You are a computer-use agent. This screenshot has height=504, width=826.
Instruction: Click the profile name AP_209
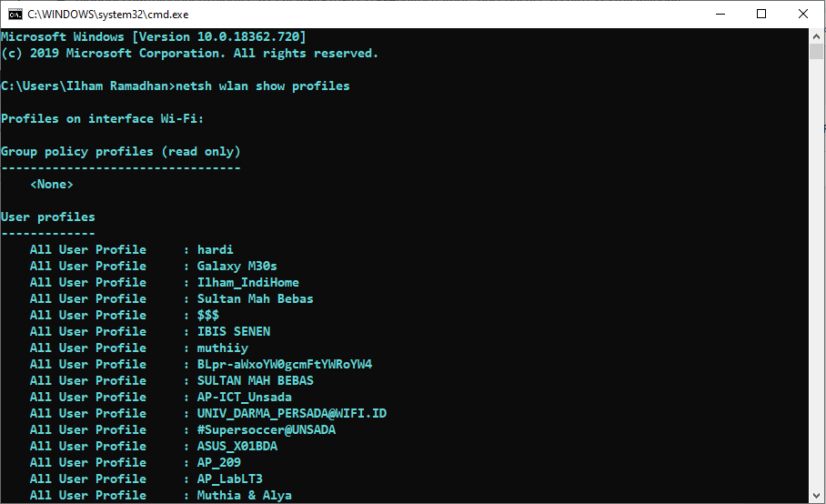pos(218,462)
